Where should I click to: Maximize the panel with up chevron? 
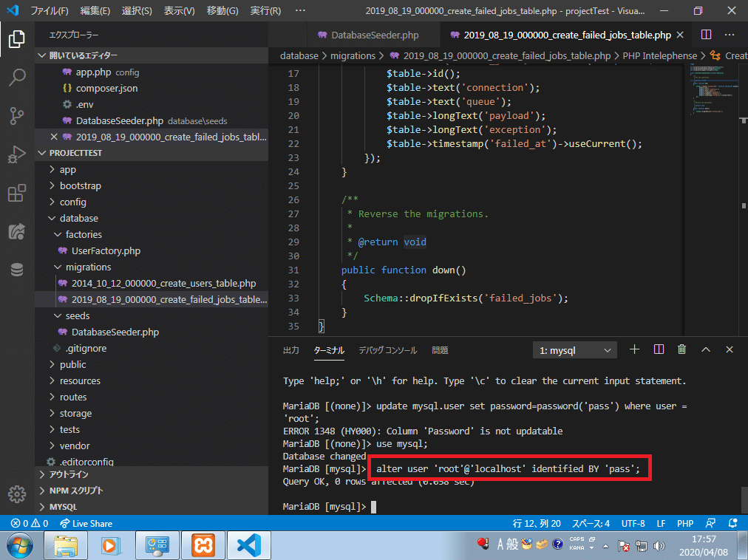[x=706, y=349]
